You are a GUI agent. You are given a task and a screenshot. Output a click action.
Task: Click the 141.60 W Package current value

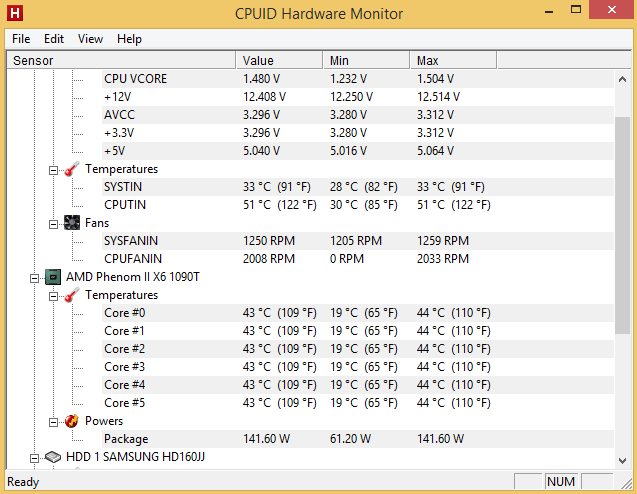click(266, 439)
